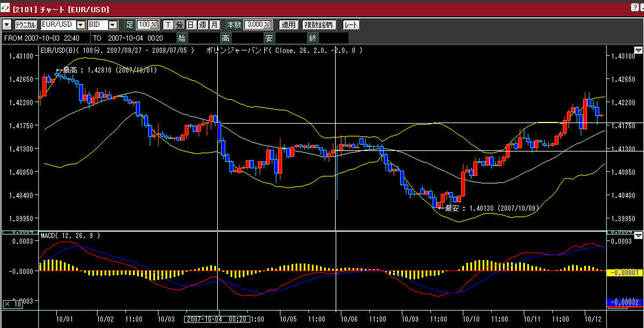Viewport: 644px width, 328px height.
Task: Switch to T tick chart mode
Action: tap(168, 25)
